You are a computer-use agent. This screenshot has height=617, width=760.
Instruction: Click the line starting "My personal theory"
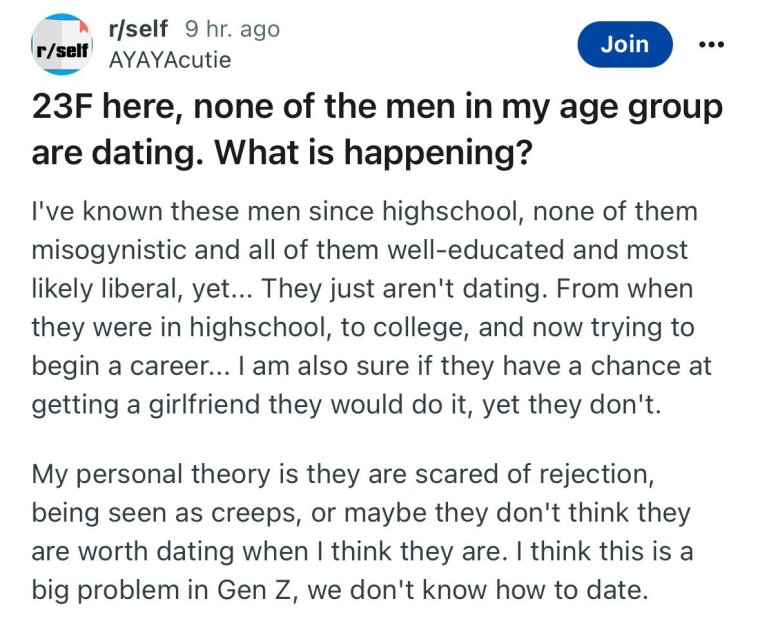pyautogui.click(x=342, y=476)
